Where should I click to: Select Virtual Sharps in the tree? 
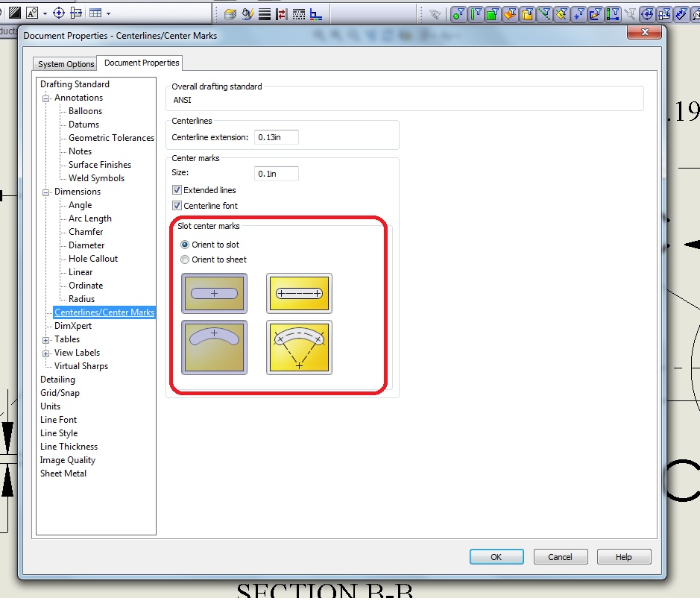pyautogui.click(x=81, y=366)
